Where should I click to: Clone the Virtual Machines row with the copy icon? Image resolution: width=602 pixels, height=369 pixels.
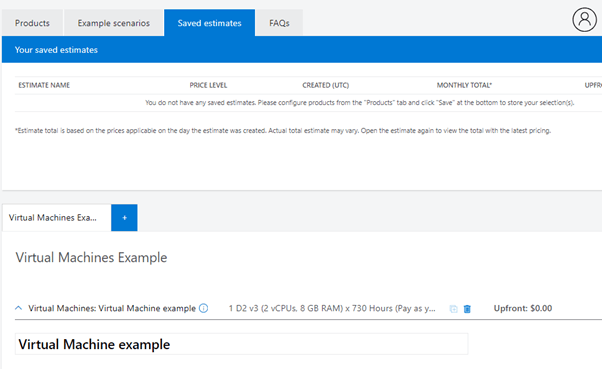point(453,309)
